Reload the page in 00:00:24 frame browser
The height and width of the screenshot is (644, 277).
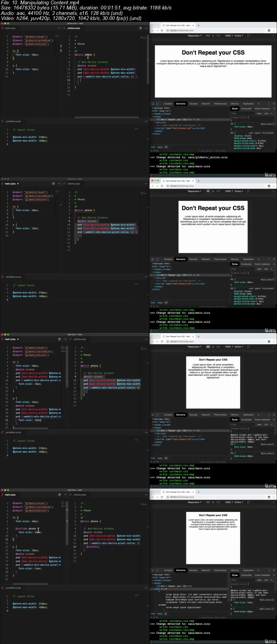162,31
